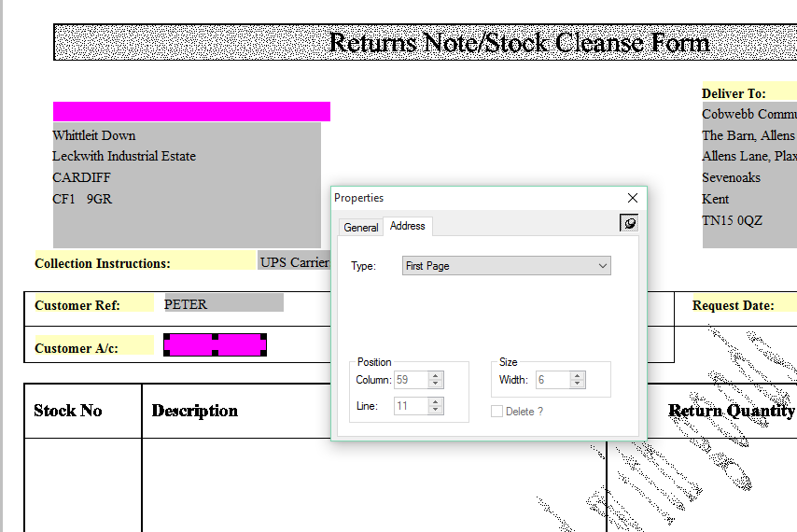Select the magenta bar above Whittleit Down
Image resolution: width=797 pixels, height=532 pixels.
[191, 112]
